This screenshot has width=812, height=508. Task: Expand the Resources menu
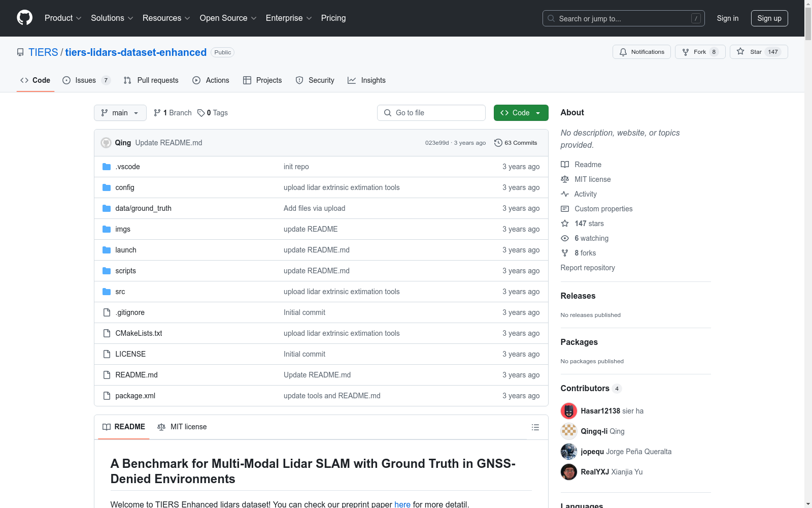coord(166,18)
